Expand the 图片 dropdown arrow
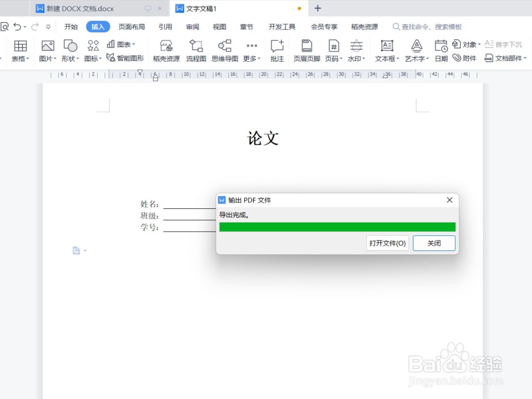This screenshot has width=532, height=399. [55, 58]
